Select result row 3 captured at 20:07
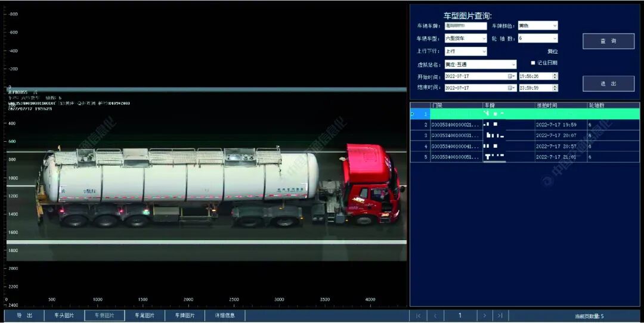Viewport: 644px width, 323px height. click(x=525, y=135)
